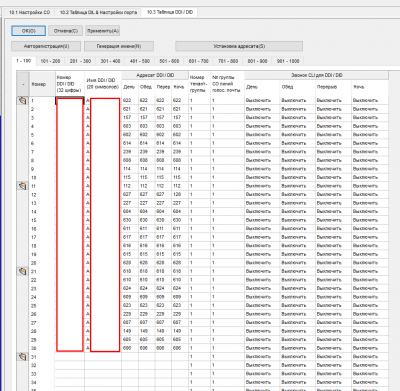This screenshot has width=400, height=391.
Task: Click the empty DDI/DID name field in row 32
Action: tap(103, 365)
